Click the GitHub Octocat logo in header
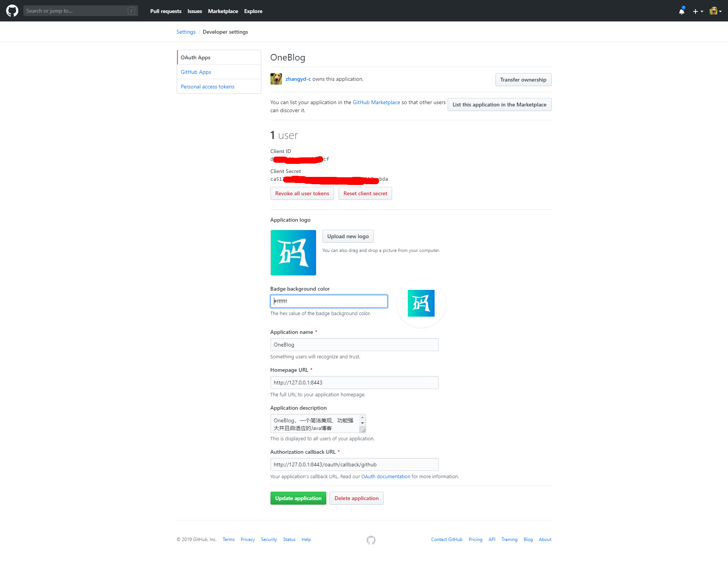The width and height of the screenshot is (728, 564). (12, 11)
